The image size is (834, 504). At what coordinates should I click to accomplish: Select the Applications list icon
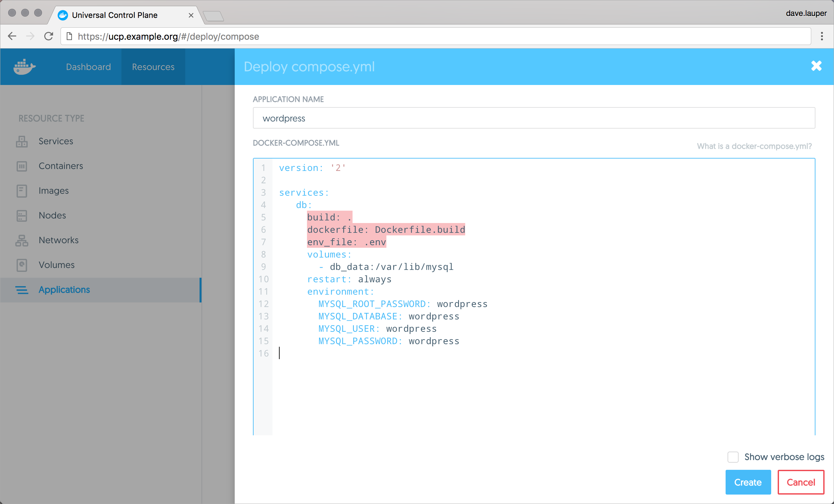pos(22,290)
